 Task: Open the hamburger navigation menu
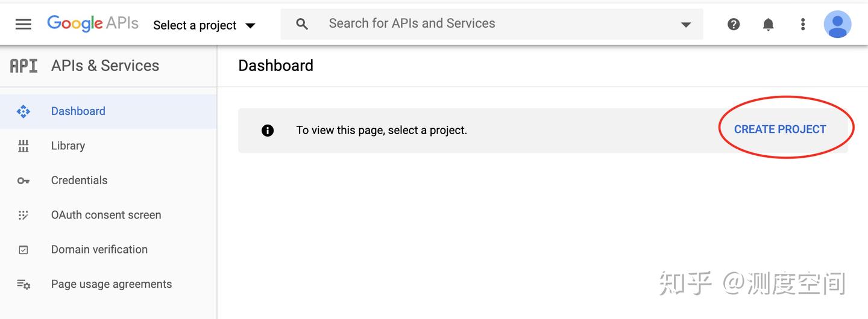[x=24, y=25]
